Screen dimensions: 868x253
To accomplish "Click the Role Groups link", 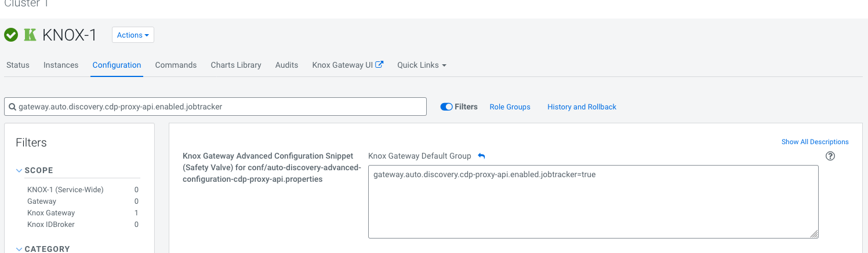I will (510, 107).
